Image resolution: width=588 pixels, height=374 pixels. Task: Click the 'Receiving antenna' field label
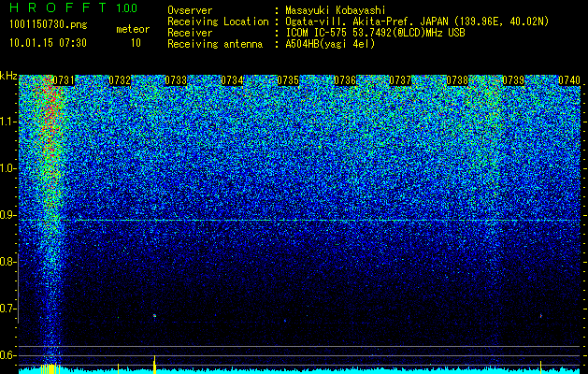215,44
